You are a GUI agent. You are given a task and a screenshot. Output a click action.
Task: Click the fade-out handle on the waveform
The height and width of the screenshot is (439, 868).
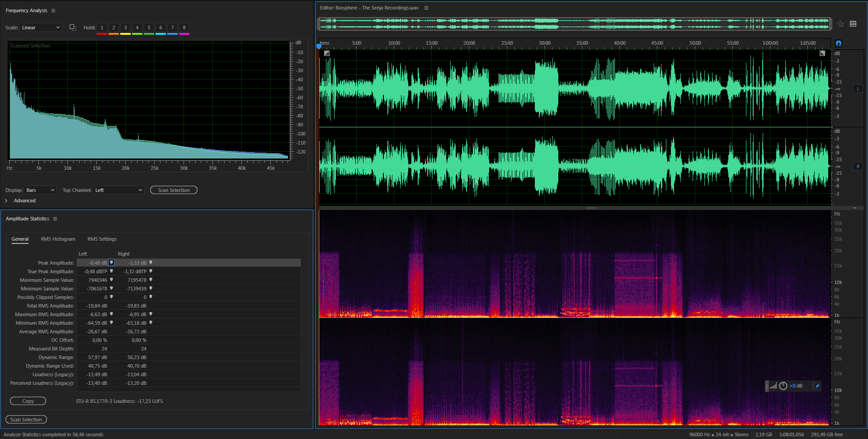click(822, 53)
